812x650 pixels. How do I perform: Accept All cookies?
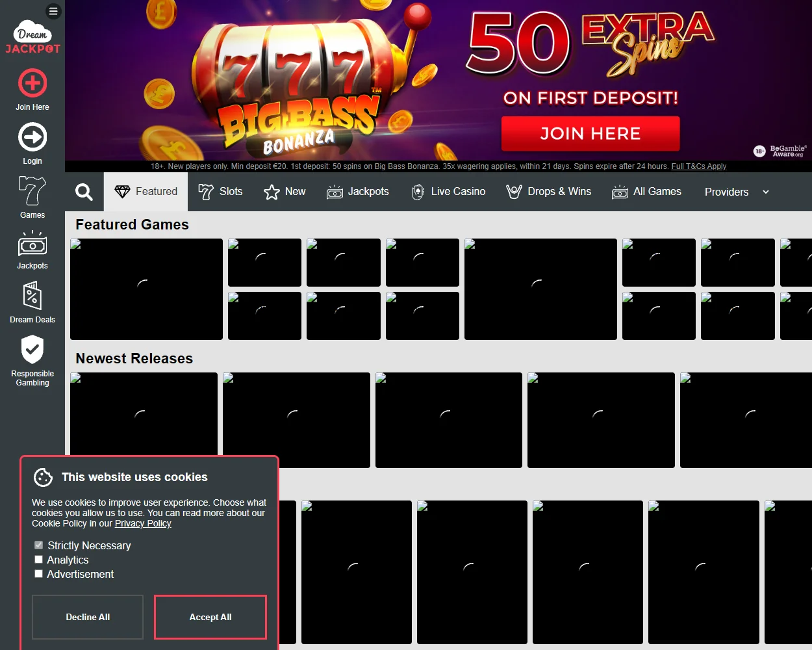(210, 617)
